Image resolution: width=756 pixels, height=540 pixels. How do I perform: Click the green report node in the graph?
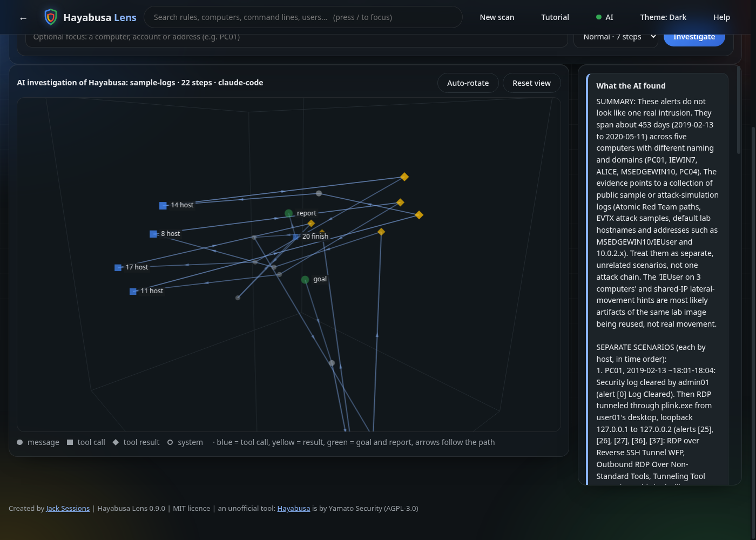288,213
